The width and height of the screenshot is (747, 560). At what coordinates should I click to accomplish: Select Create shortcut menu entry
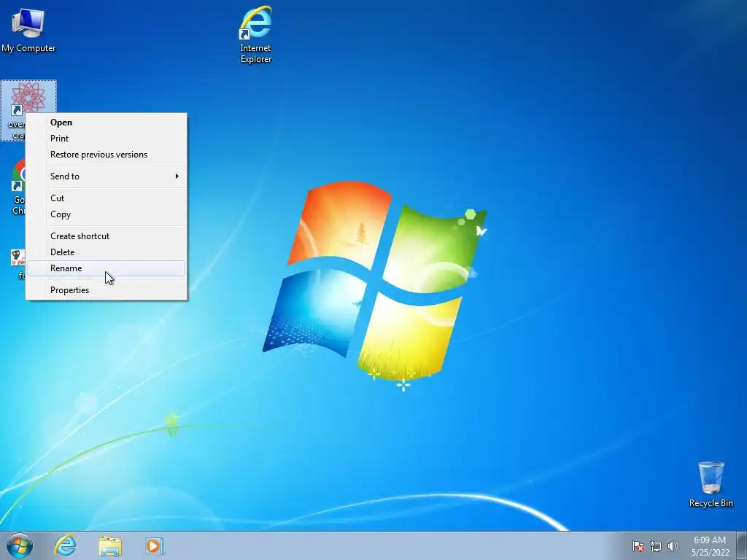(x=107, y=236)
